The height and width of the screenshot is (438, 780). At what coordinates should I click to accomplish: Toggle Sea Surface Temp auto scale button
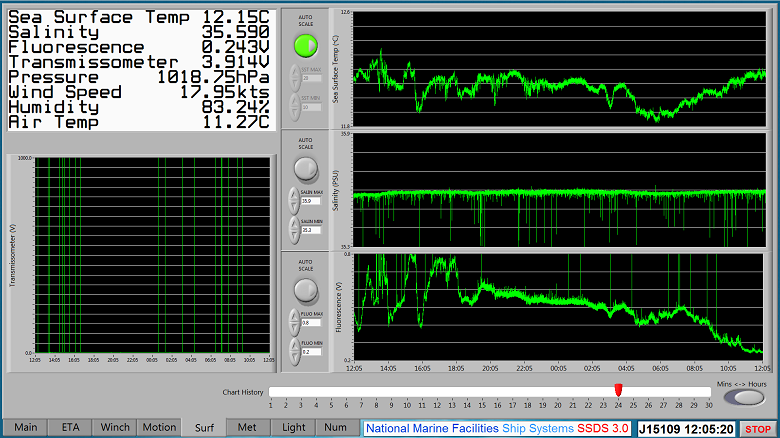pos(306,46)
